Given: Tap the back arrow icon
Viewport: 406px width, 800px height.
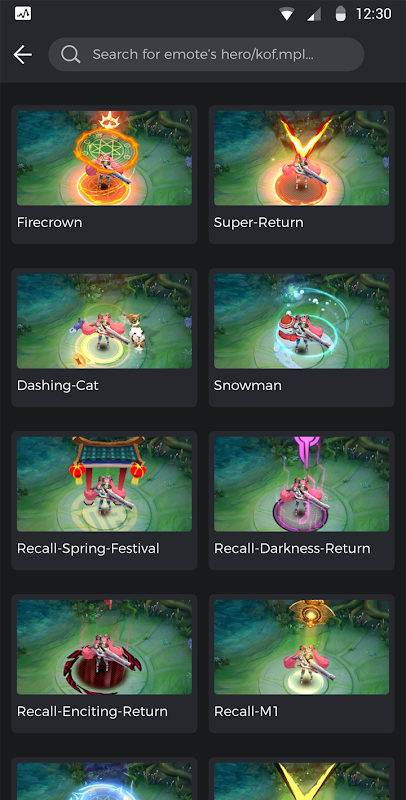Looking at the screenshot, I should point(22,55).
